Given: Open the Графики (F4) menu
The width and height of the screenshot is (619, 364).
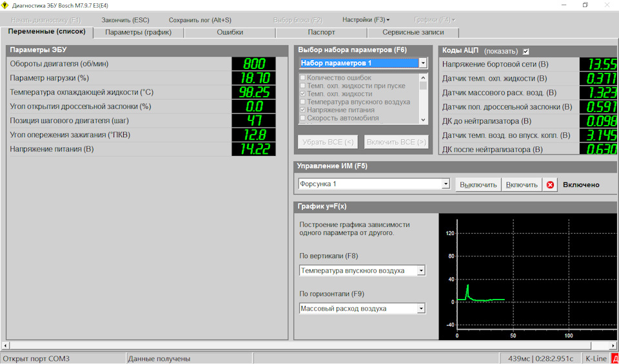Looking at the screenshot, I should click(x=435, y=20).
